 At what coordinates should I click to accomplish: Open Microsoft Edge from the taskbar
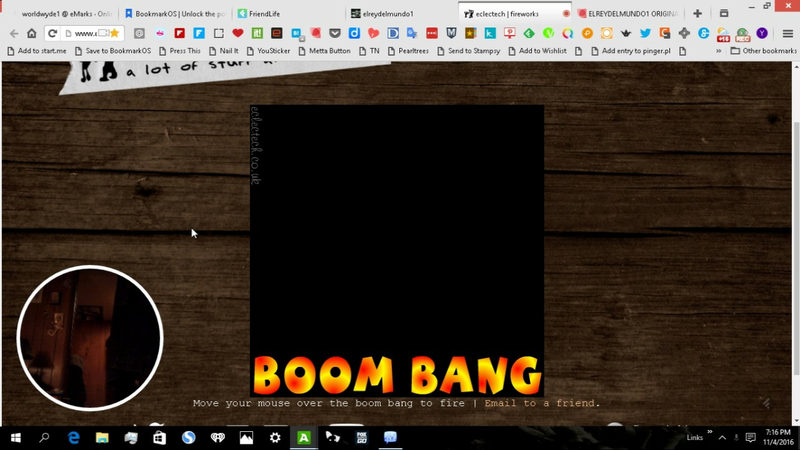(x=74, y=438)
